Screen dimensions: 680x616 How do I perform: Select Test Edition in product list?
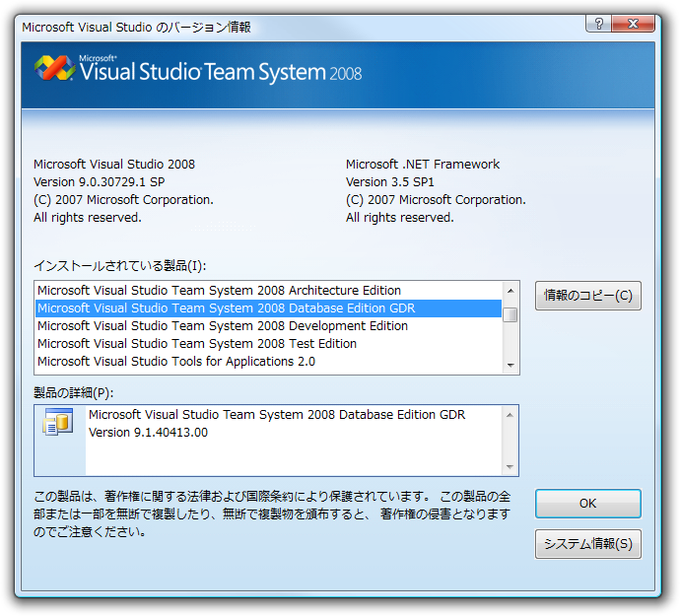[x=268, y=344]
